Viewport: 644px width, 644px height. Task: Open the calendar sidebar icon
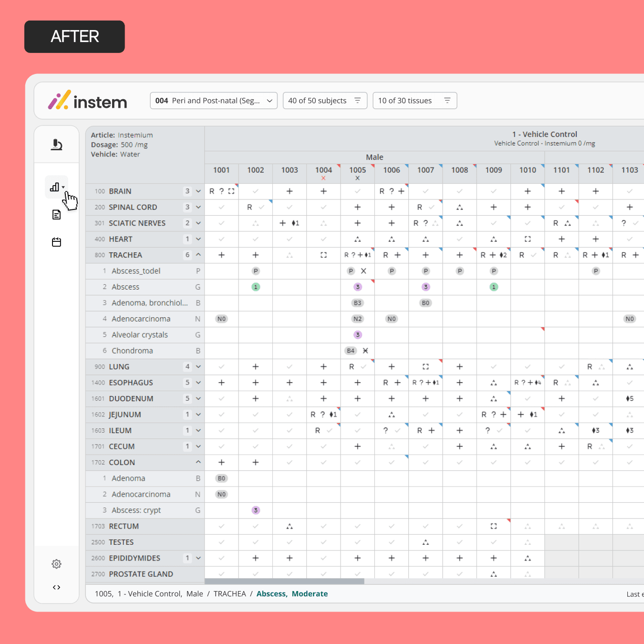[x=56, y=242]
